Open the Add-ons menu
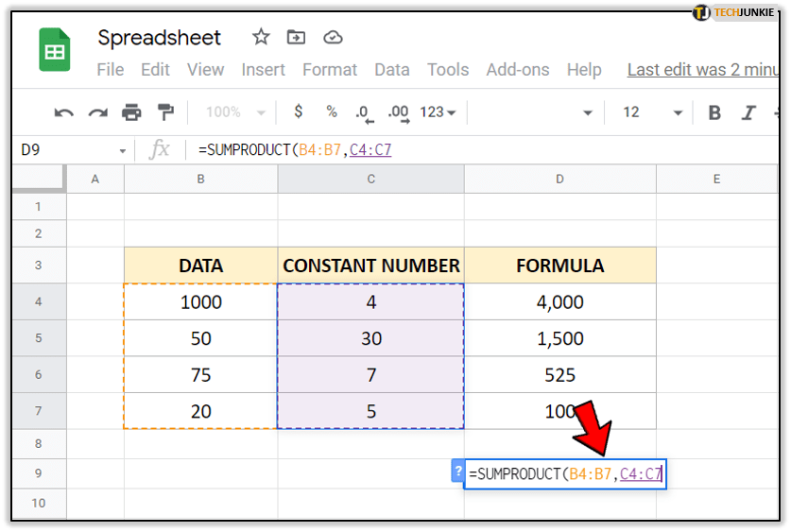 (x=517, y=70)
